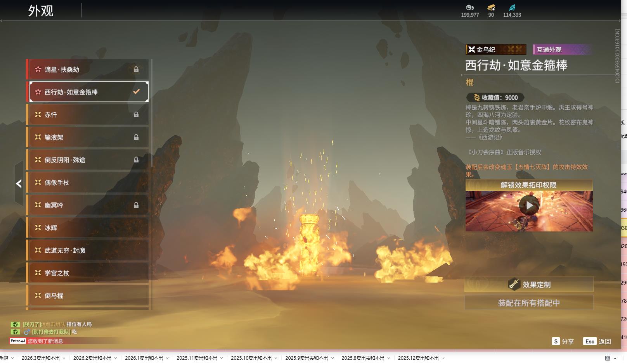Select 西行劫·如意金箍棒 in the skin list
Screen dimensions: 627x364
click(89, 92)
